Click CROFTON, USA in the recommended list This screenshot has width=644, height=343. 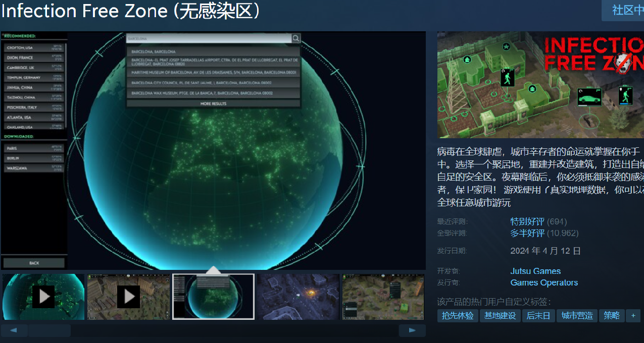click(x=34, y=48)
